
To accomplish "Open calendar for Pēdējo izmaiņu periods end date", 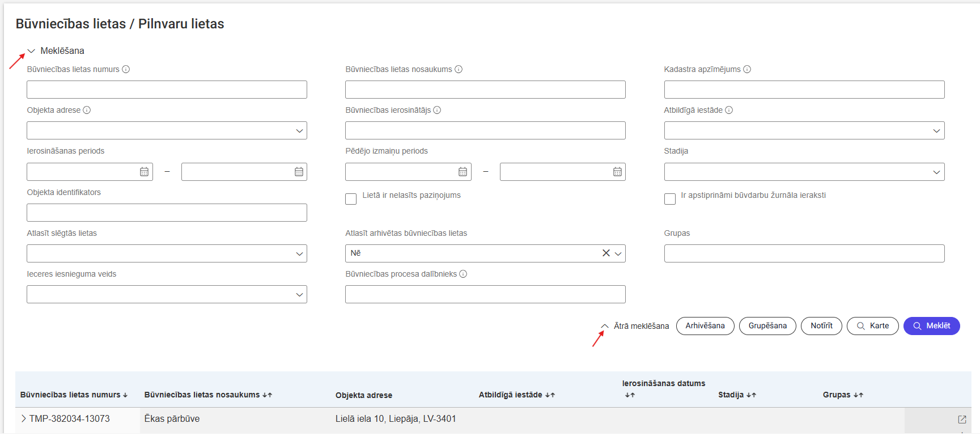I will (x=617, y=172).
